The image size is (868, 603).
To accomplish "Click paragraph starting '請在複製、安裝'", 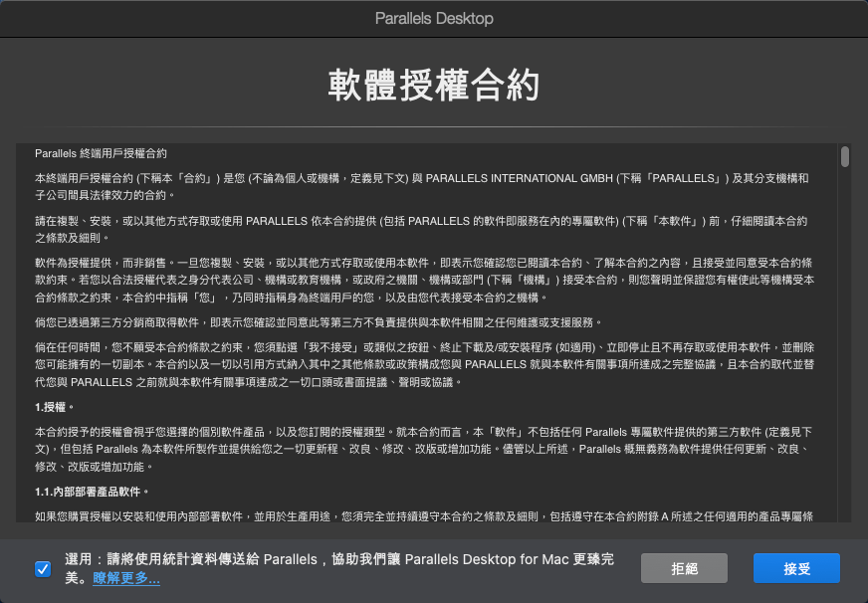I will pos(421,230).
